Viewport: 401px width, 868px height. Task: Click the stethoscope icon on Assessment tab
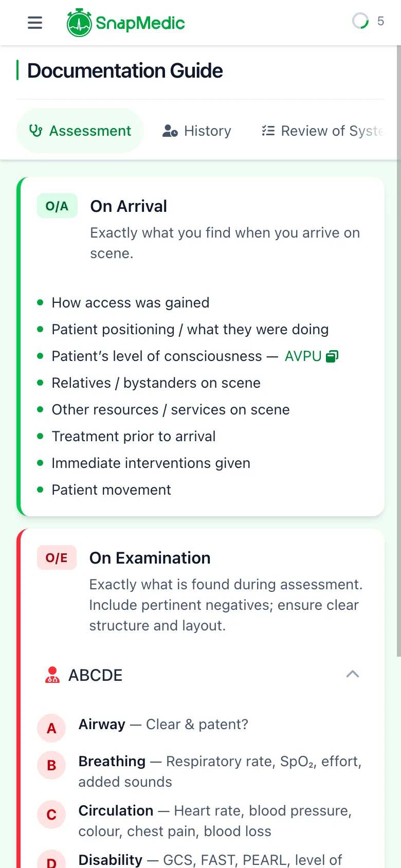coord(36,131)
